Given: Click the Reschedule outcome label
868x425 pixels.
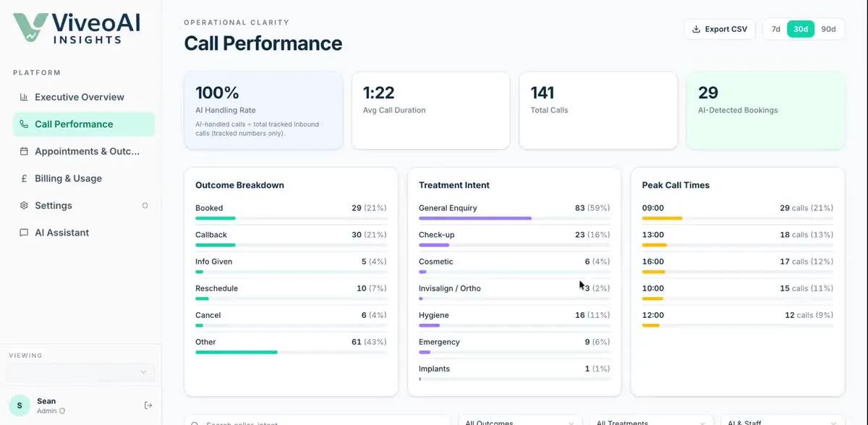Looking at the screenshot, I should point(216,288).
